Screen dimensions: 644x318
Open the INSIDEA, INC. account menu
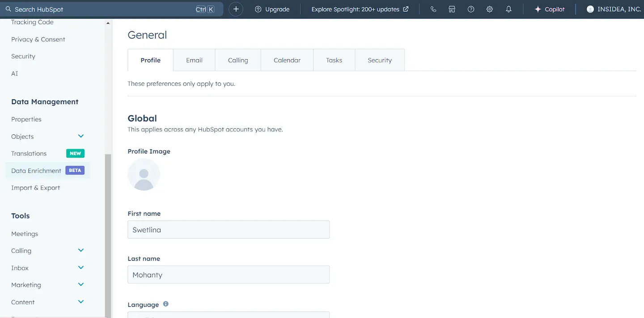[614, 9]
